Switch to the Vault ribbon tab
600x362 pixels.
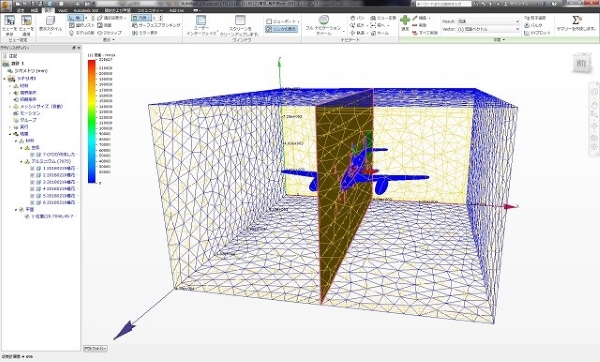[62, 10]
